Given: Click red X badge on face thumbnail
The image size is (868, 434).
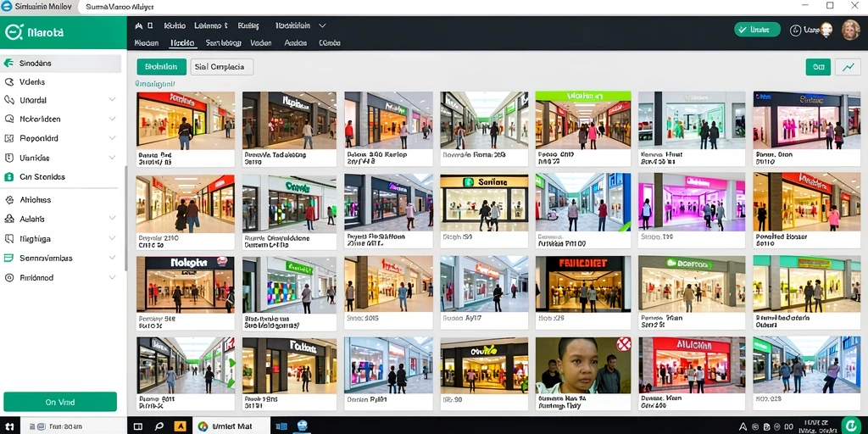Looking at the screenshot, I should 624,344.
